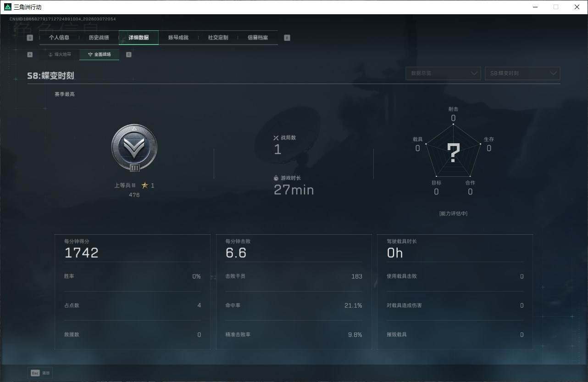Viewport: 588px width, 382px height.
Task: Click the gold star next to 上等兵III
Action: (145, 185)
